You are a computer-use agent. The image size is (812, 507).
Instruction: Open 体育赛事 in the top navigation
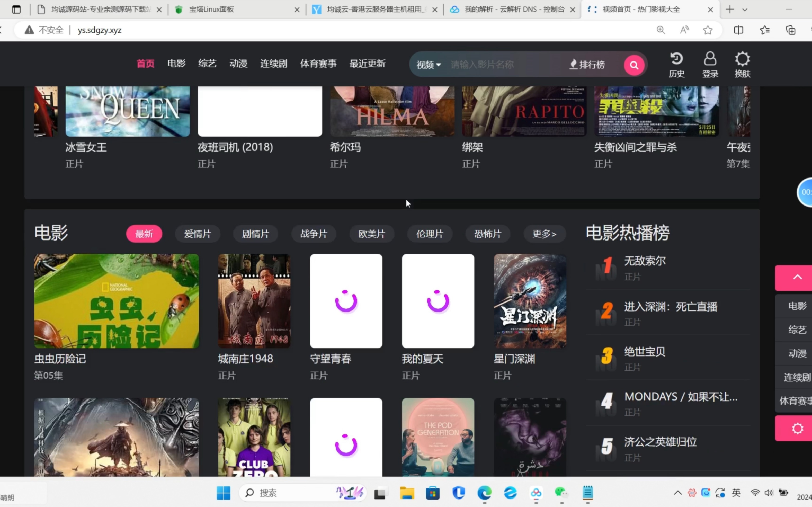318,64
